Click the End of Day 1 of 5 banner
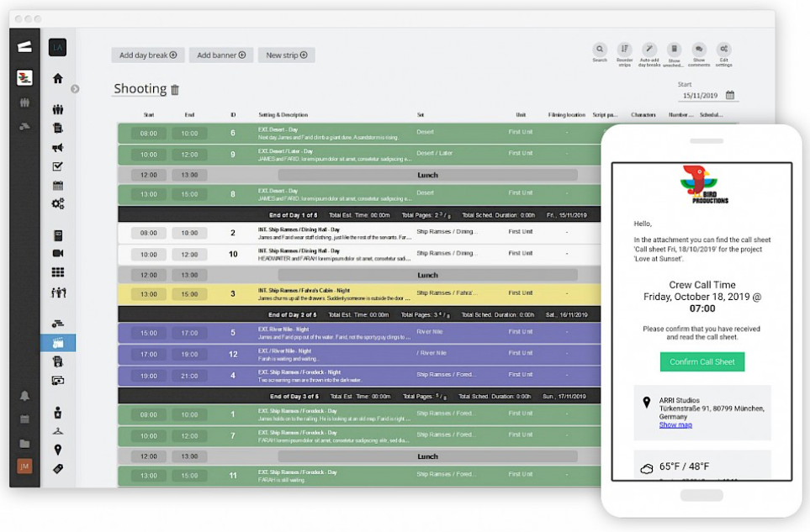The image size is (810, 532). pos(359,214)
